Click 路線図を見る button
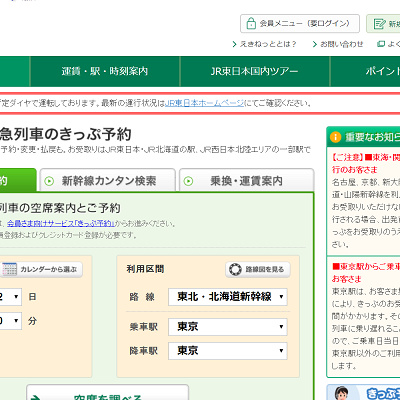The width and height of the screenshot is (400, 400). tap(258, 269)
